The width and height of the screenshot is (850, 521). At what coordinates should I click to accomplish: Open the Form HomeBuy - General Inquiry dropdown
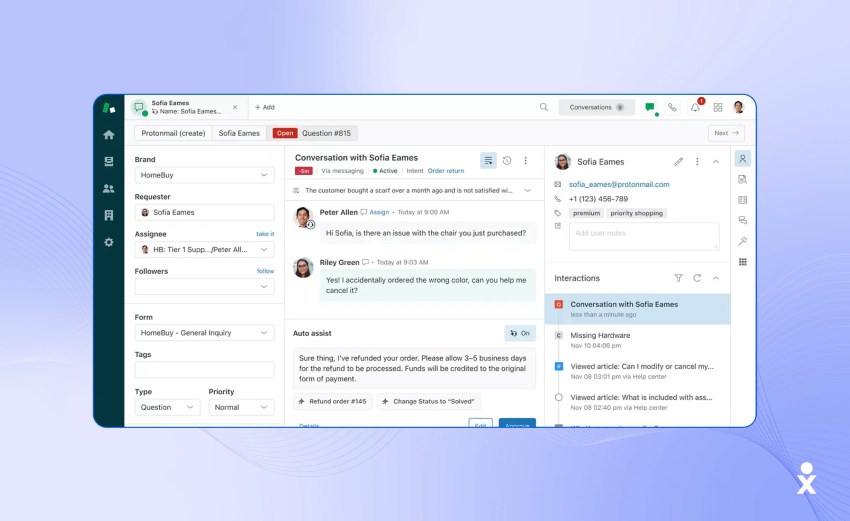click(204, 333)
